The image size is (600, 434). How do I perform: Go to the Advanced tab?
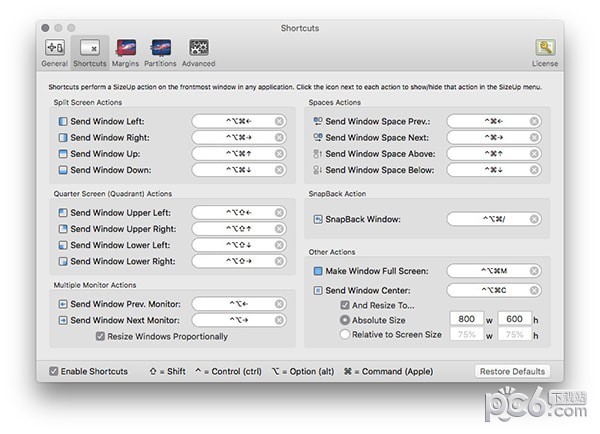(x=199, y=53)
